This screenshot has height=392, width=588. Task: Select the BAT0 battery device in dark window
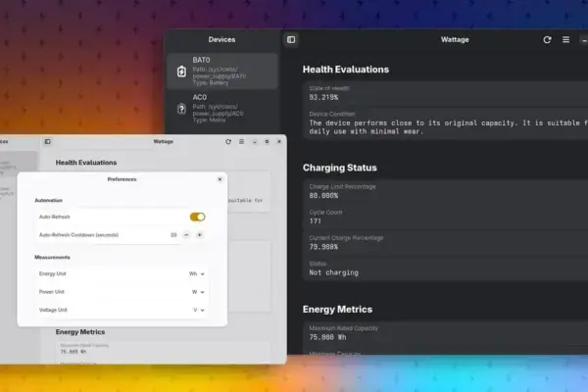(x=222, y=71)
